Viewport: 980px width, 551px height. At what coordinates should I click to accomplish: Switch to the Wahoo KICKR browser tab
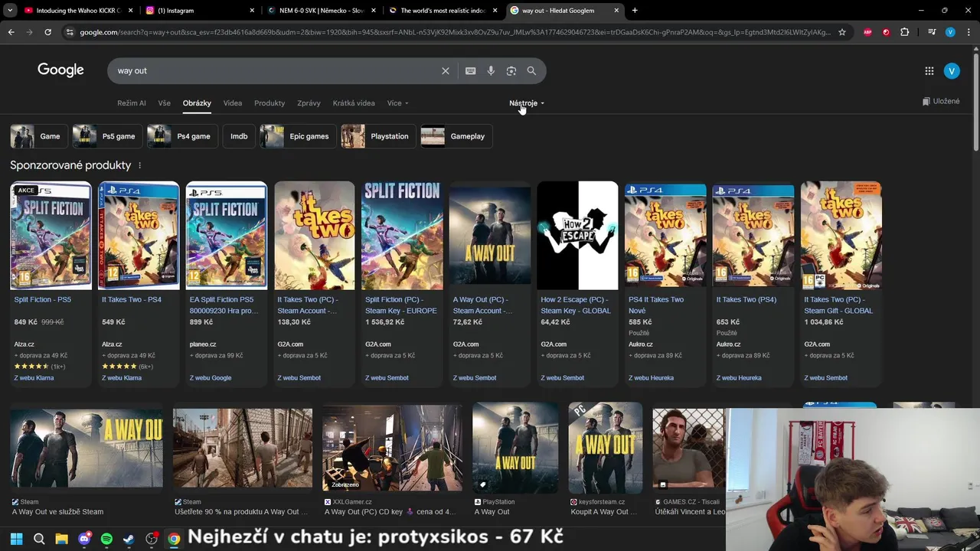point(77,11)
